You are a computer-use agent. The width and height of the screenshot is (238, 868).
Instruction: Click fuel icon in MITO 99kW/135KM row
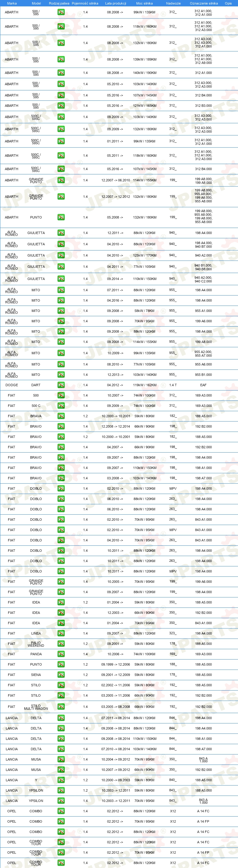point(61,353)
